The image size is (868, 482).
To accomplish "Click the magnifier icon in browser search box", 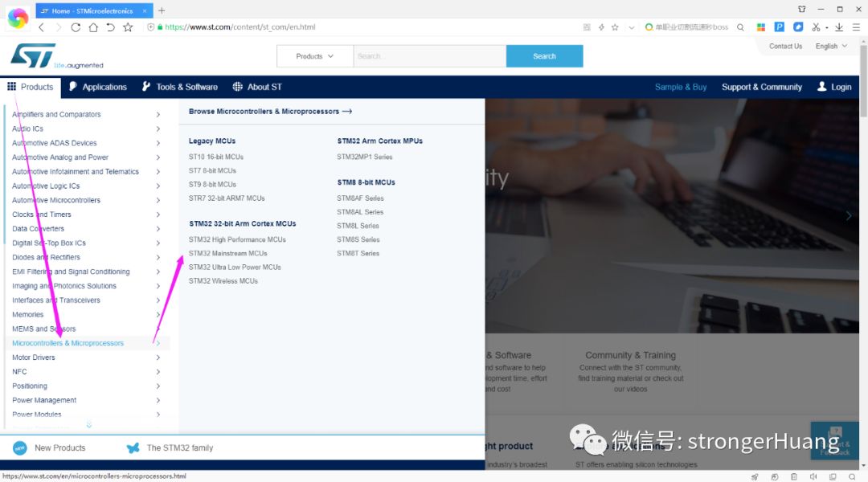I will (740, 27).
